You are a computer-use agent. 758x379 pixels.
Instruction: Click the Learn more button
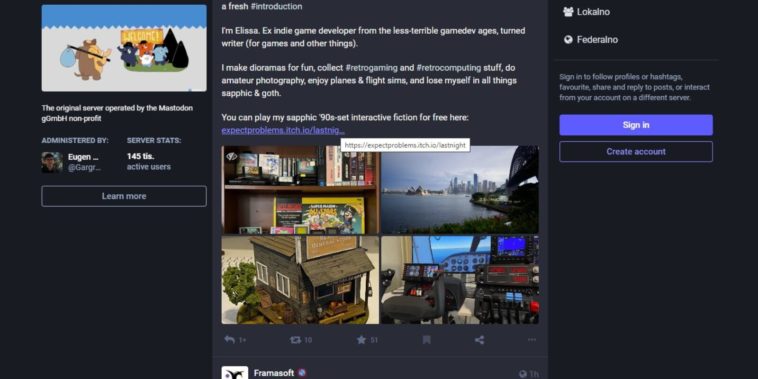click(124, 196)
